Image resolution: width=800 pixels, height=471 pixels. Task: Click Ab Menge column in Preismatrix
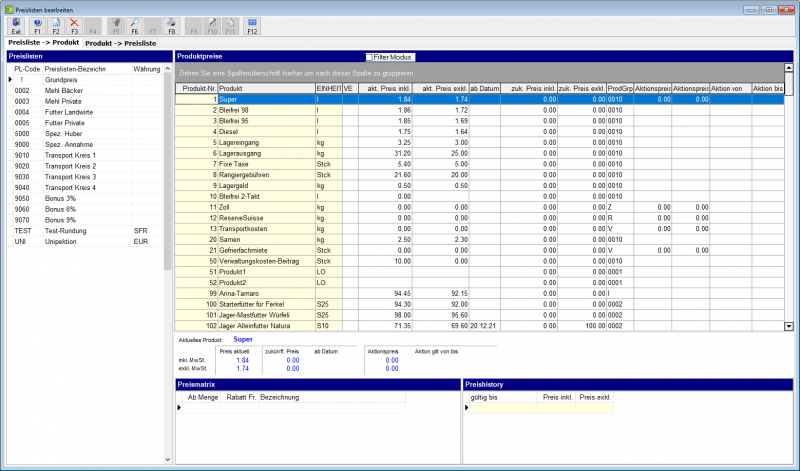[202, 397]
